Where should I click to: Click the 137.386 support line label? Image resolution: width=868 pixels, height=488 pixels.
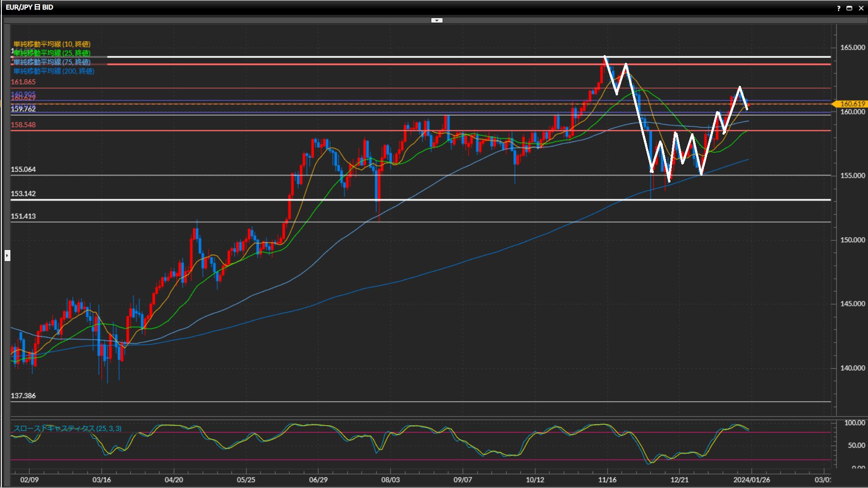(23, 395)
